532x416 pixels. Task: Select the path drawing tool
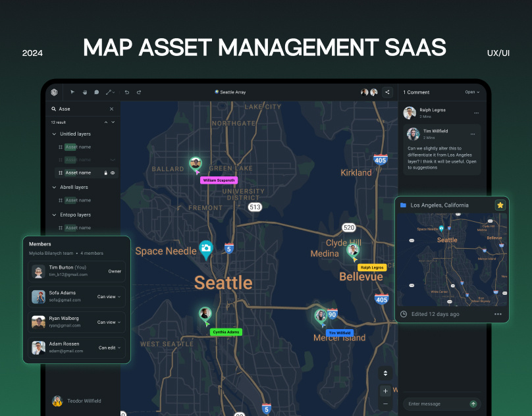[x=110, y=92]
